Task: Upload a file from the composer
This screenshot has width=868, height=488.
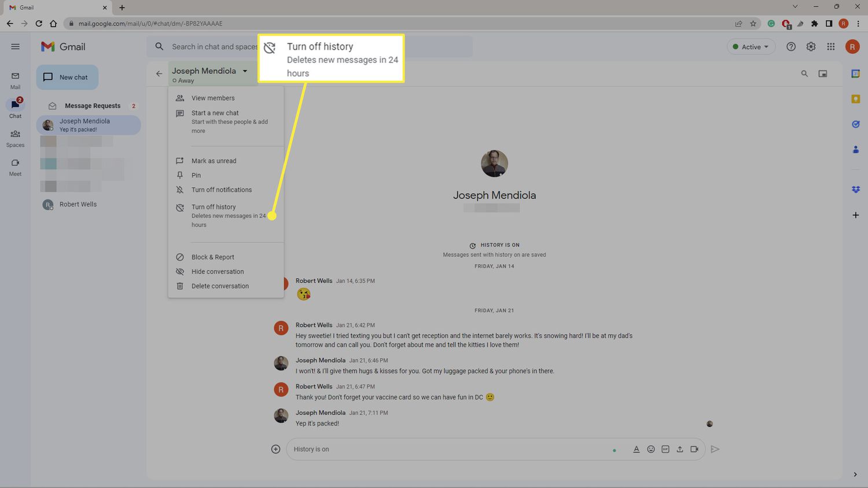Action: pos(680,449)
